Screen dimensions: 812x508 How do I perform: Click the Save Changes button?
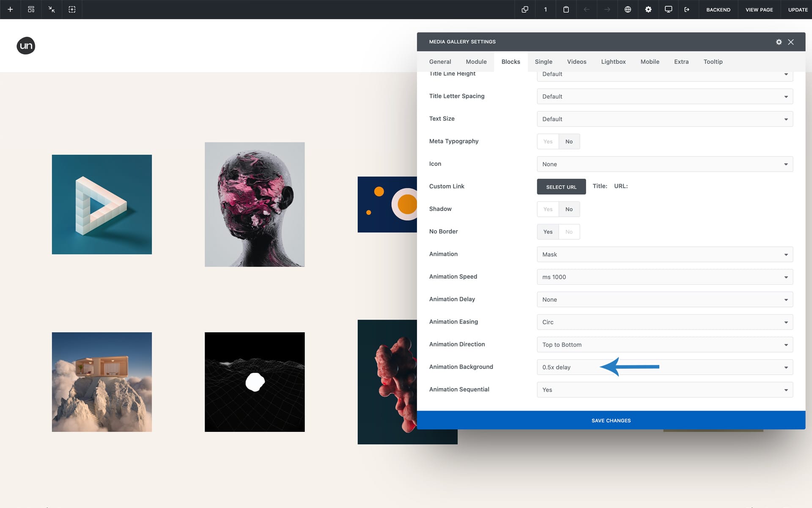pos(611,420)
